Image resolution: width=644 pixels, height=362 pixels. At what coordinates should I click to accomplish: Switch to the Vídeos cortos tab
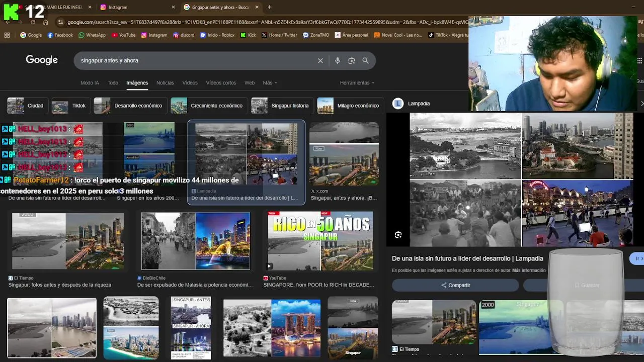[x=221, y=83]
